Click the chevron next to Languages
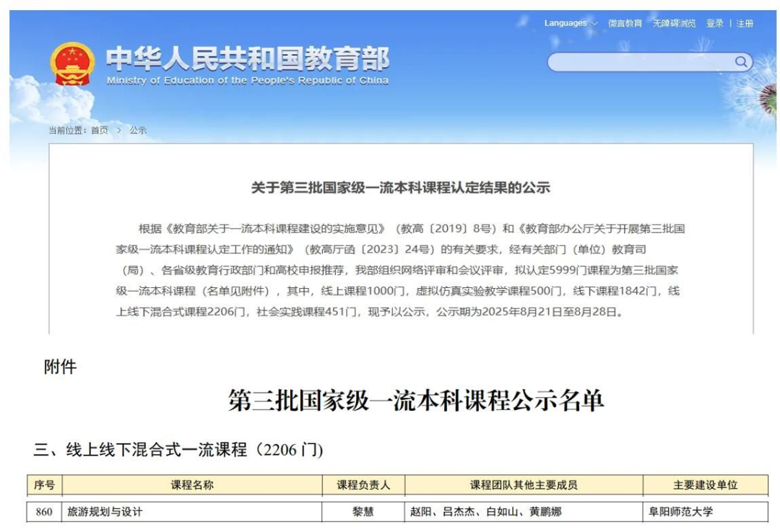780x532 pixels. pyautogui.click(x=594, y=24)
